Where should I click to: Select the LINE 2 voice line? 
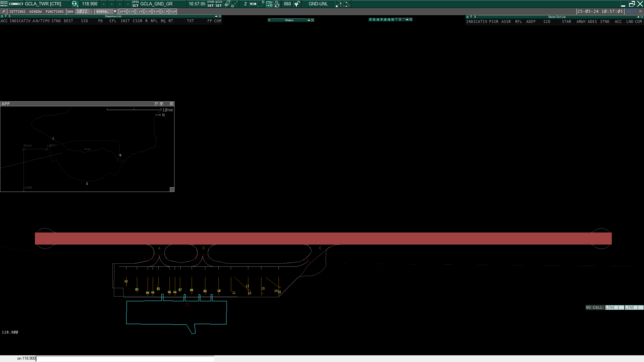coord(634,307)
